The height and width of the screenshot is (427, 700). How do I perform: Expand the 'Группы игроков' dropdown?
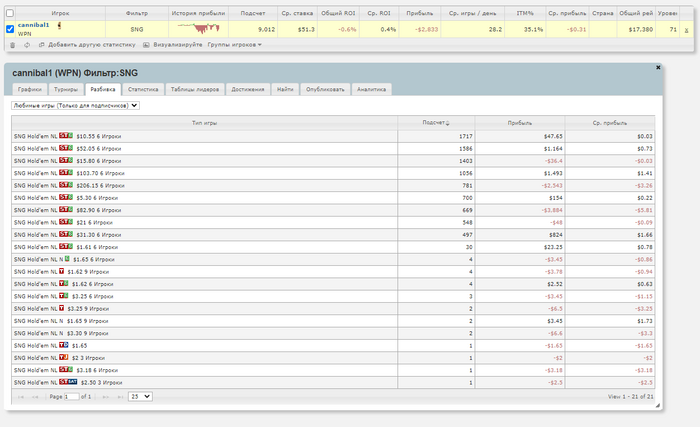(234, 45)
